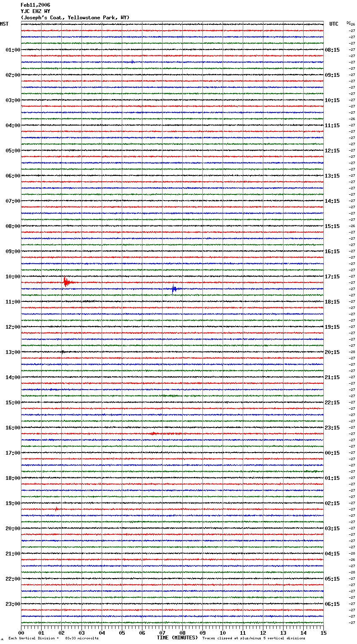This screenshot has width=357, height=644.
Task: Click minute '13' on the bottom time axis
Action: click(x=283, y=633)
